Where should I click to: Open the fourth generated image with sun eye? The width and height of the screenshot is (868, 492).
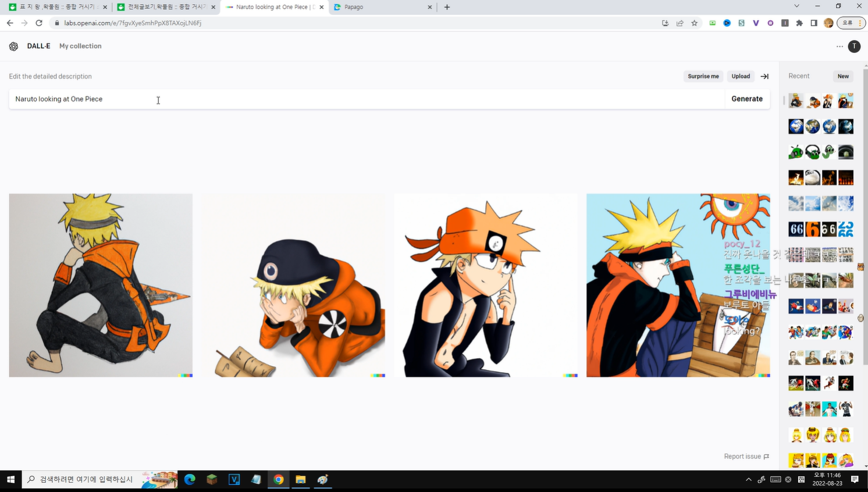click(x=678, y=286)
